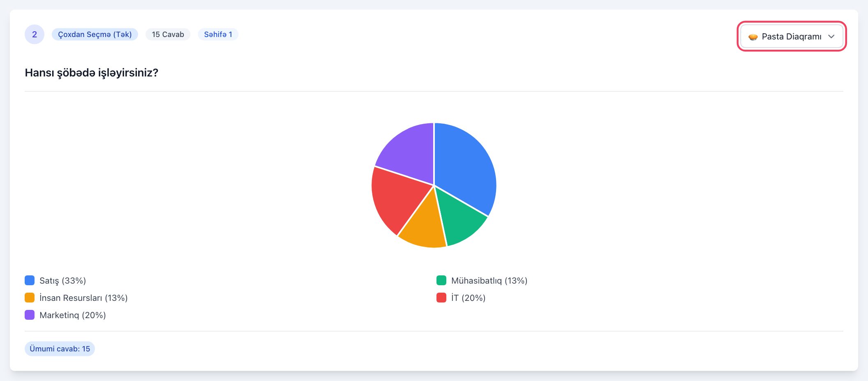
Task: Click the 15 Cavab badge
Action: point(168,35)
